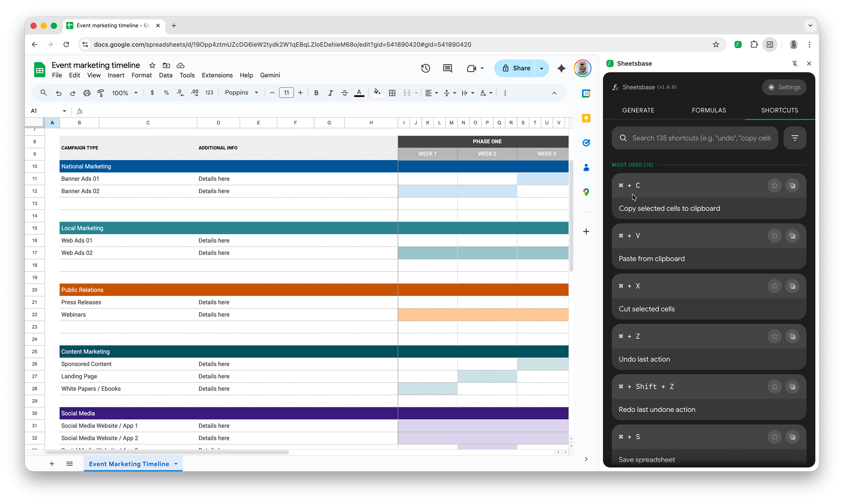Star the Event marketing timeline spreadsheet
The width and height of the screenshot is (844, 504).
152,65
